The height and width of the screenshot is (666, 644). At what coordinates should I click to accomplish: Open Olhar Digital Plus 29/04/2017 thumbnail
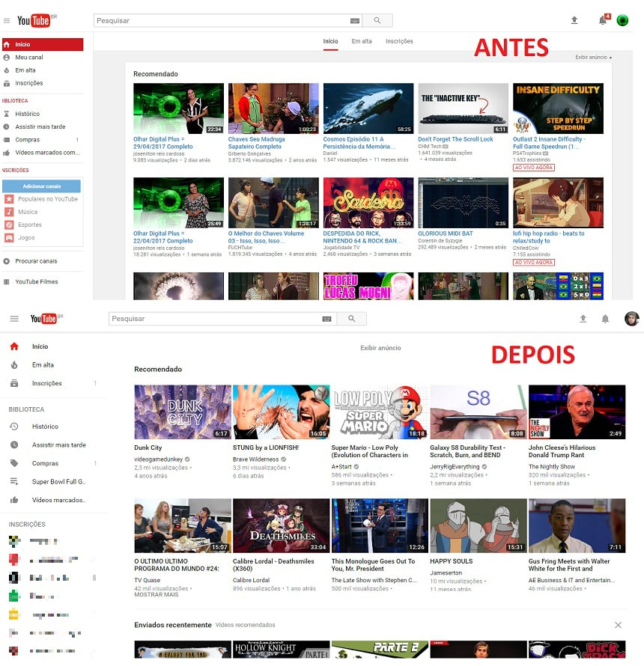178,109
